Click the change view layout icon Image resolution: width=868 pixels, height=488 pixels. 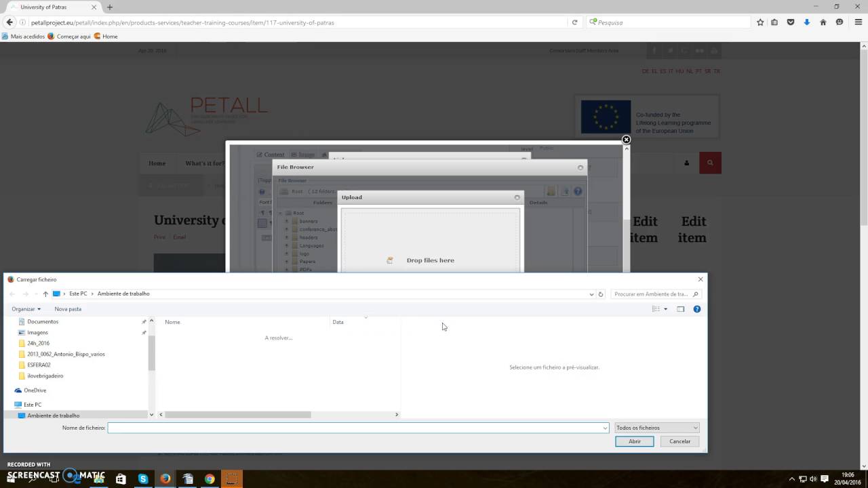point(656,309)
